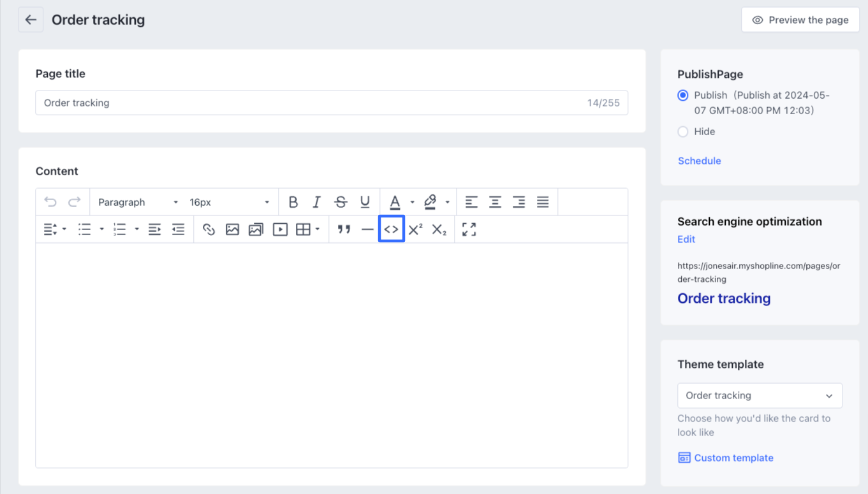Viewport: 868px width, 494px height.
Task: Open the Paragraph style dropdown
Action: point(138,202)
